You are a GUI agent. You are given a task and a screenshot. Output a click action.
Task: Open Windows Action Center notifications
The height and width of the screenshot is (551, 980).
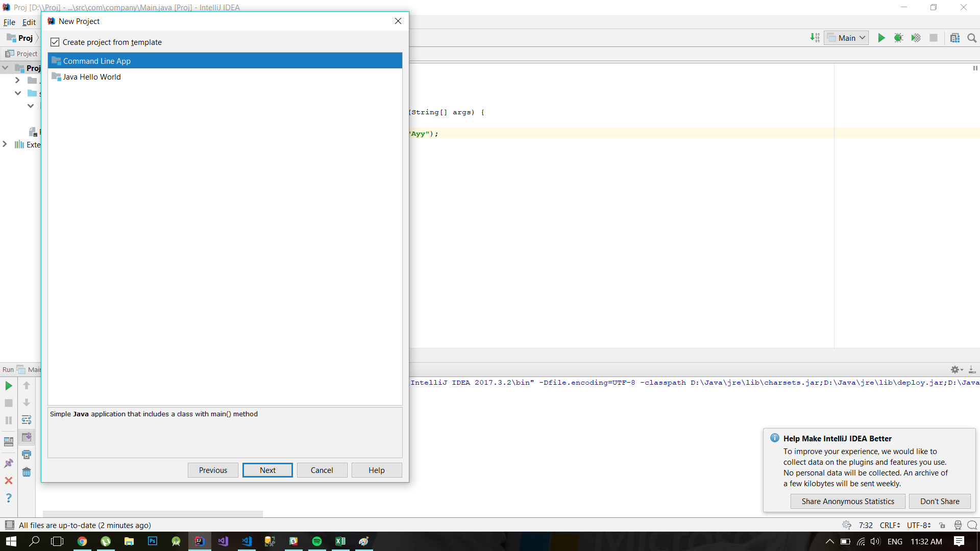click(x=959, y=541)
